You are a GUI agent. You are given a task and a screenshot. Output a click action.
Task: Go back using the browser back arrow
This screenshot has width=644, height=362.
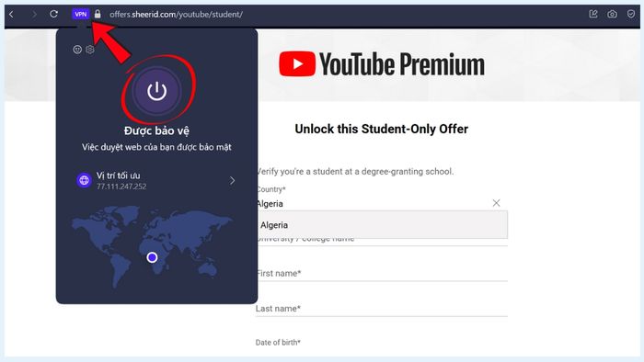tap(11, 15)
